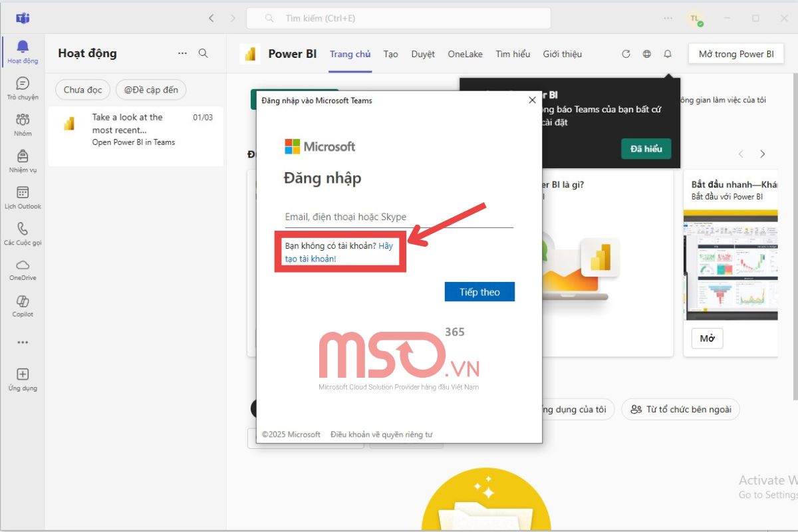Screen dimensions: 798x532
Task: Close the Đăng nhập sign-in dialog
Action: click(532, 100)
